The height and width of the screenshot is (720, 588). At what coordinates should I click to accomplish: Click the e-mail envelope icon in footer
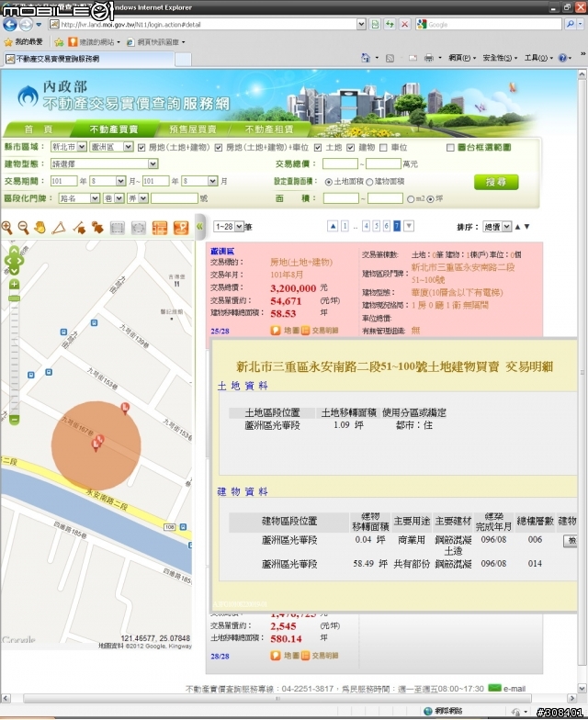tap(494, 687)
